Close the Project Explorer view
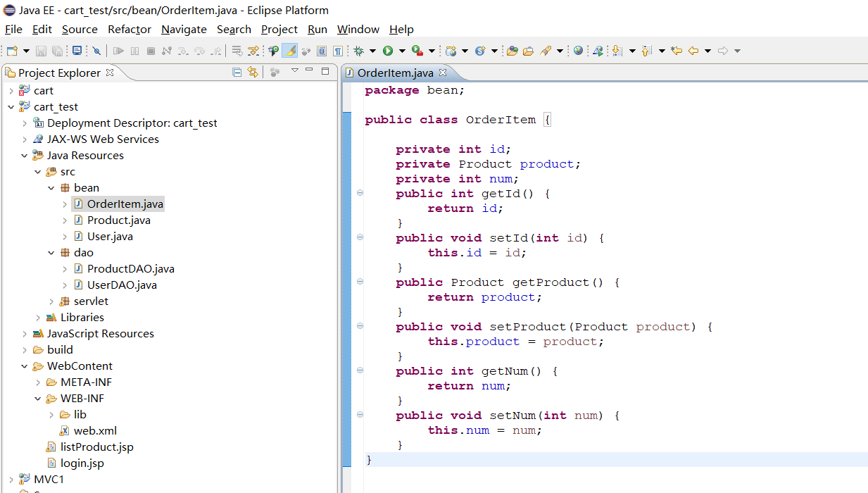Image resolution: width=868 pixels, height=493 pixels. [110, 73]
